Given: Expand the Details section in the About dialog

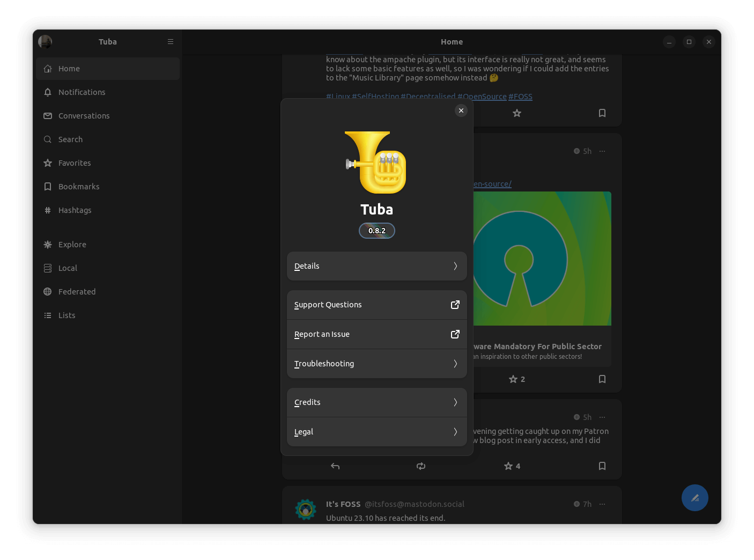Looking at the screenshot, I should [376, 266].
